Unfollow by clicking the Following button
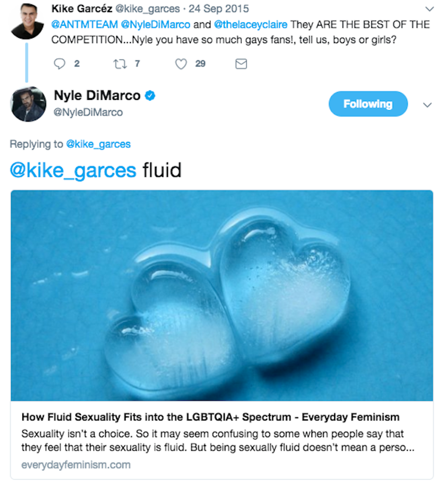 click(x=368, y=104)
